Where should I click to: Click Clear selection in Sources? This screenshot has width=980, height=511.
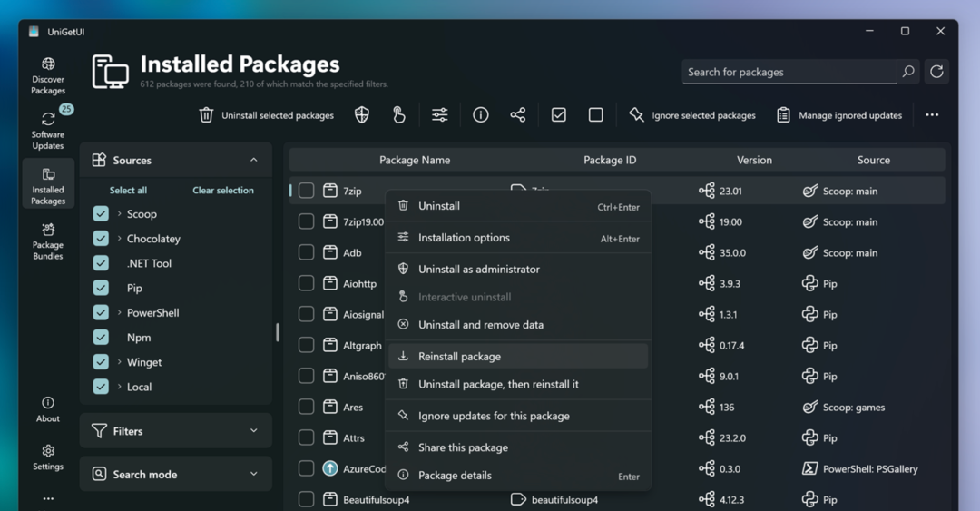(x=223, y=191)
